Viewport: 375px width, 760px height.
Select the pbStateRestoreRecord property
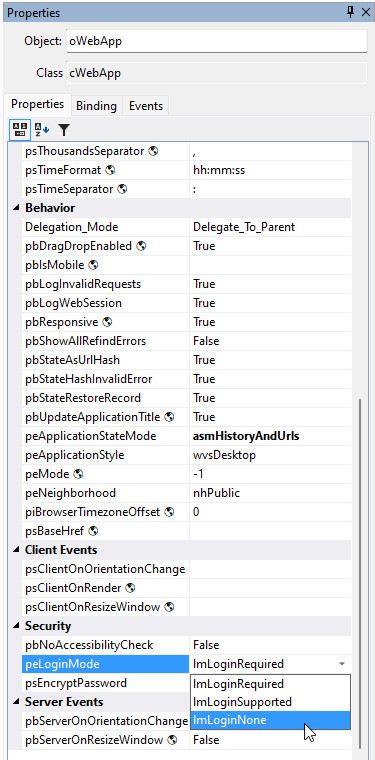point(83,398)
